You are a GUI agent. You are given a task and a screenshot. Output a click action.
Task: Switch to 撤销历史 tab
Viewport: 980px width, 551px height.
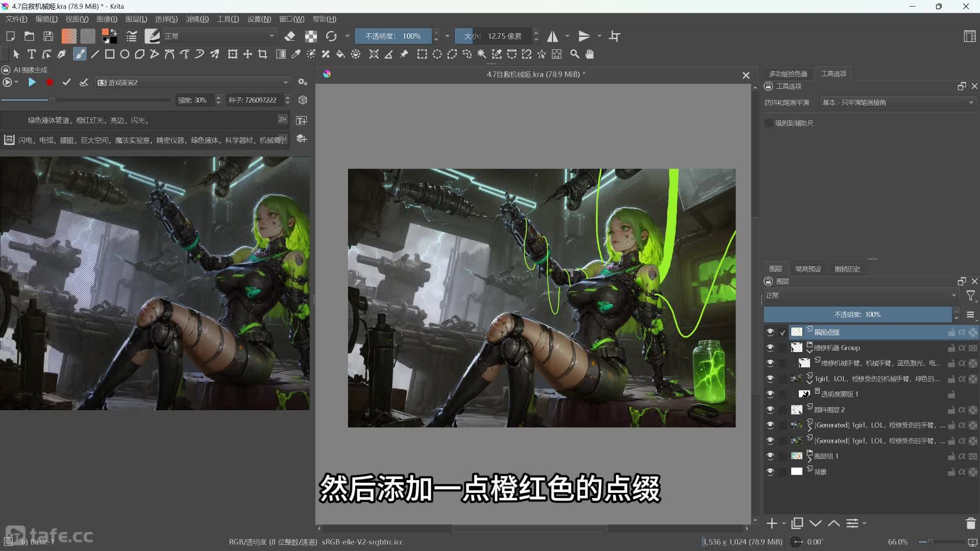(x=847, y=269)
